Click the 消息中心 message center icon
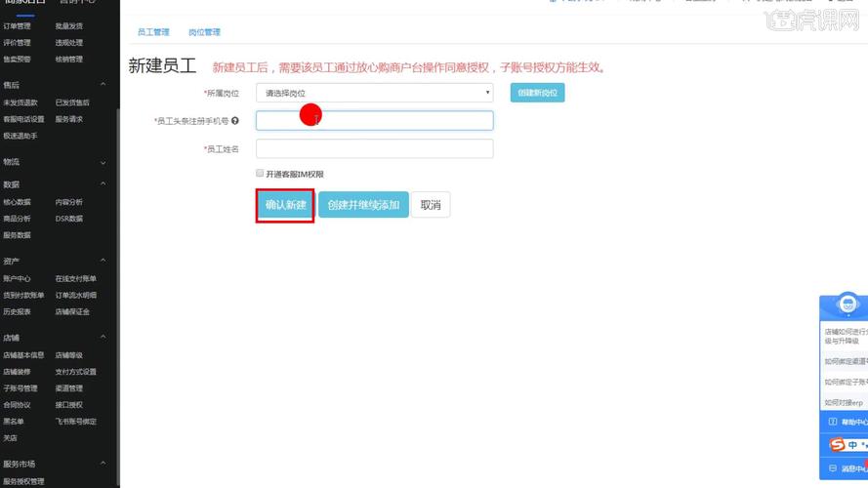 [x=832, y=468]
